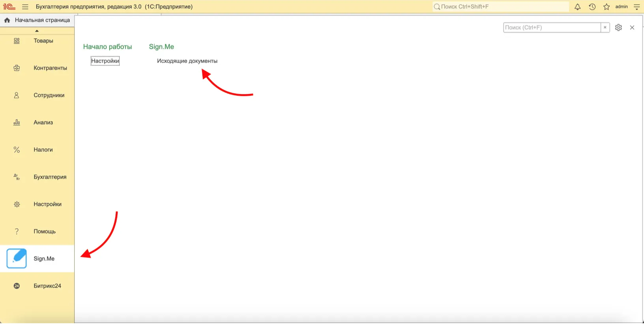Image resolution: width=644 pixels, height=324 pixels.
Task: Focus the section search field Ctrl+F
Action: 552,27
